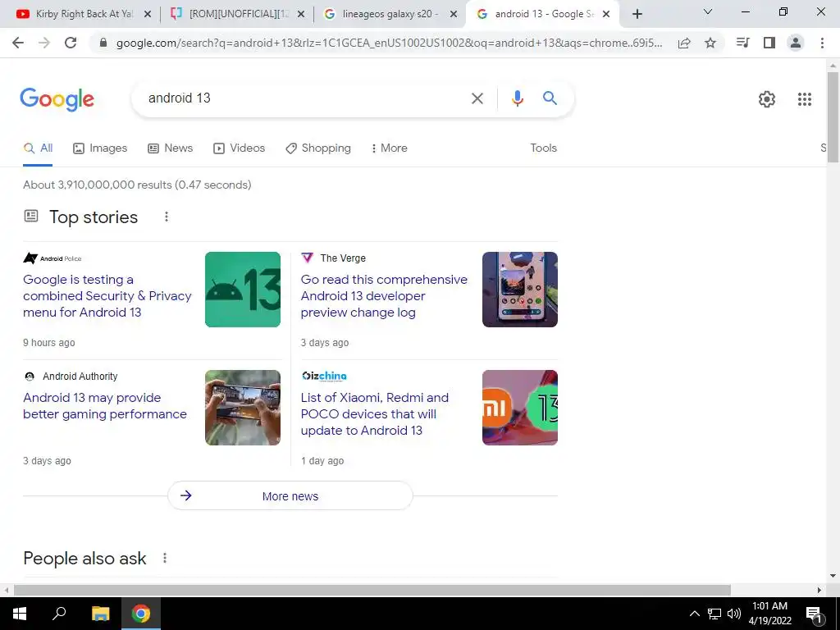The height and width of the screenshot is (630, 840).
Task: Open the volume control in system tray
Action: 734,614
